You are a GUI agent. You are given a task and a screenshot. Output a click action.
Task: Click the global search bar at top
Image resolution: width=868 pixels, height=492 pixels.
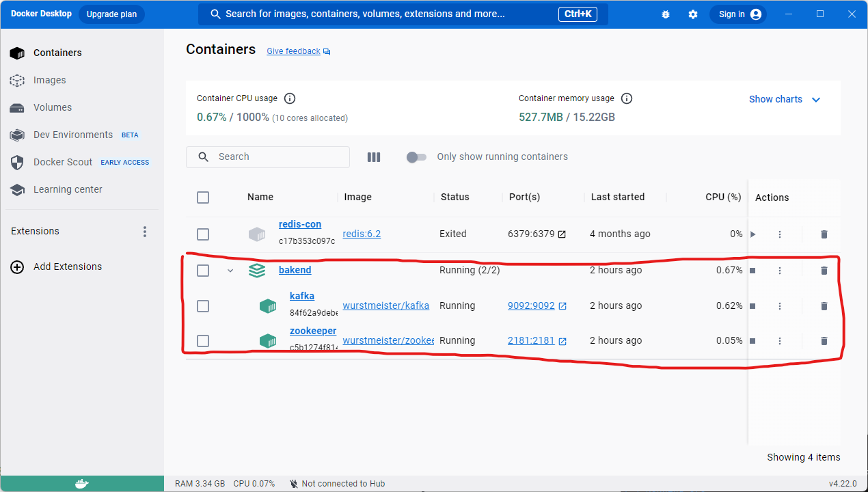point(403,14)
